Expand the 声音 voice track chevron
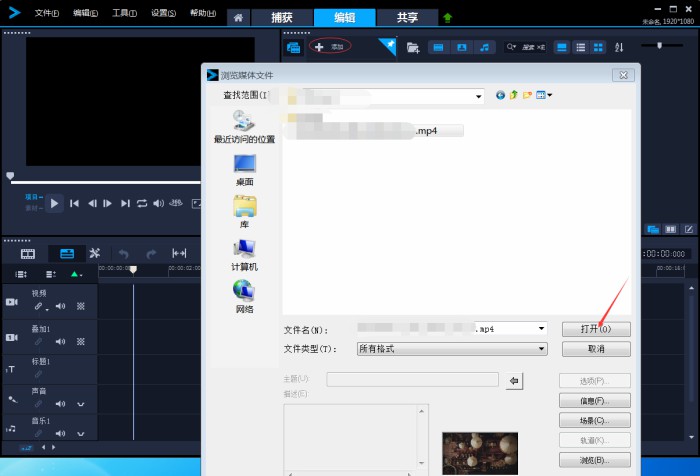Screen dimensions: 700x476 tap(81, 404)
